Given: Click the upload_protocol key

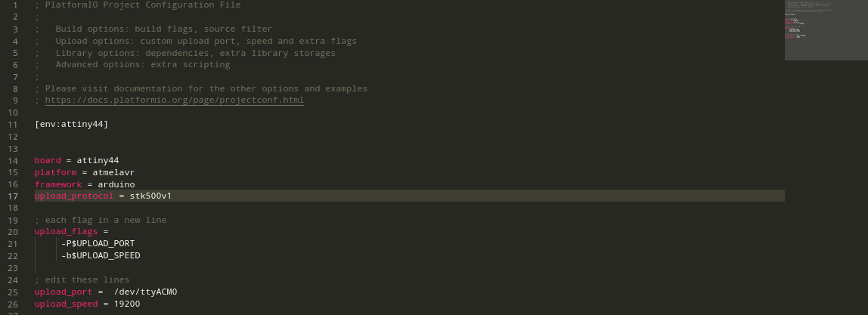Looking at the screenshot, I should (73, 196).
